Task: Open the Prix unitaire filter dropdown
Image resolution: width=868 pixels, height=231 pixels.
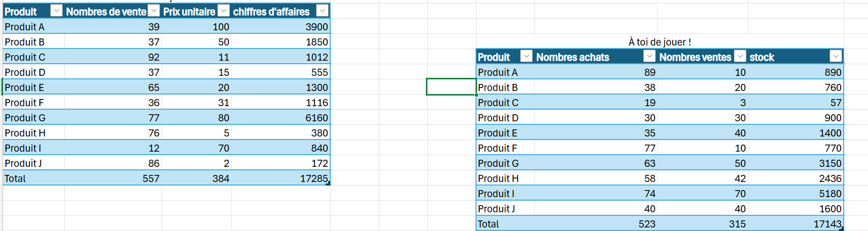Action: point(223,11)
